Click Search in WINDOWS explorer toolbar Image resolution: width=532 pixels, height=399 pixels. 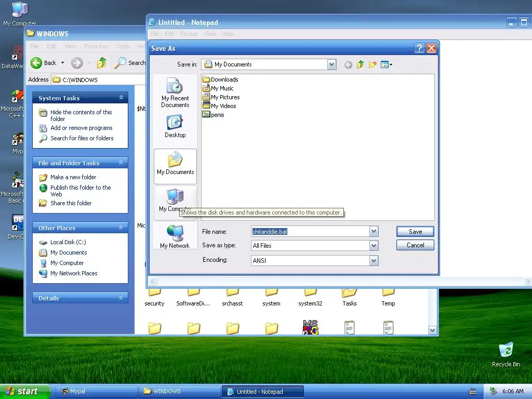click(130, 63)
